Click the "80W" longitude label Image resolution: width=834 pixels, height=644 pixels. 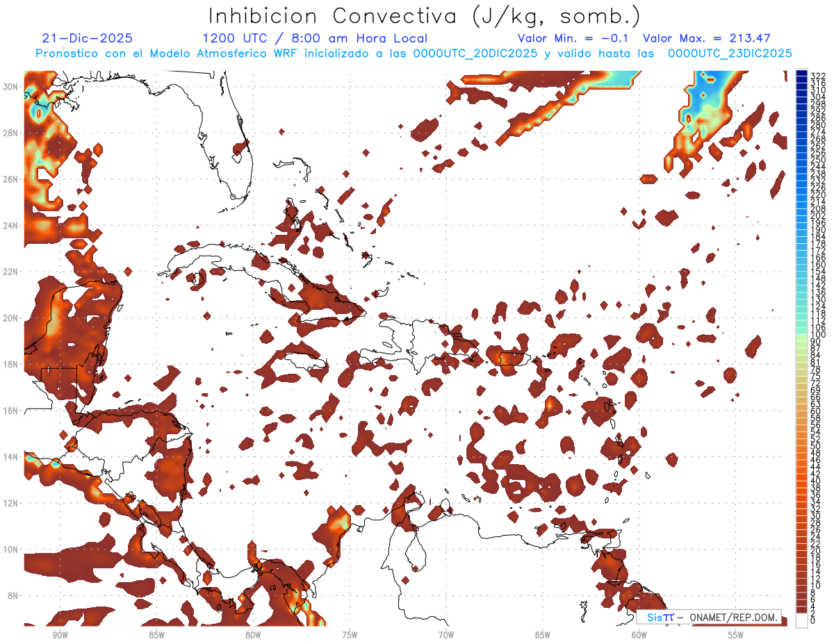tap(252, 635)
